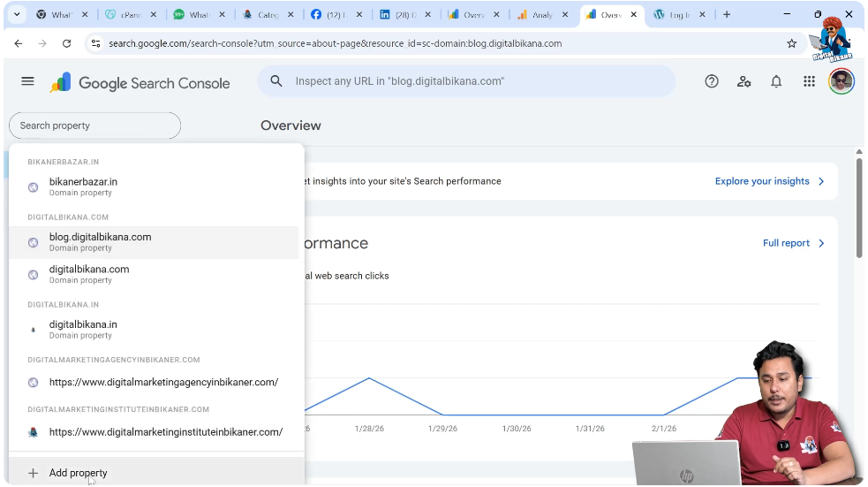This screenshot has width=868, height=487.
Task: Open users and permissions settings icon
Action: pyautogui.click(x=744, y=81)
